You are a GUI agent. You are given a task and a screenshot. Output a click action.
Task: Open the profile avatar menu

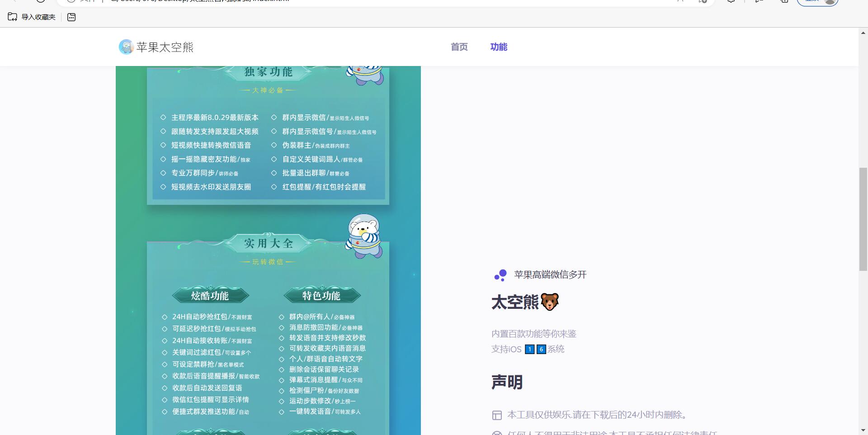point(831,2)
